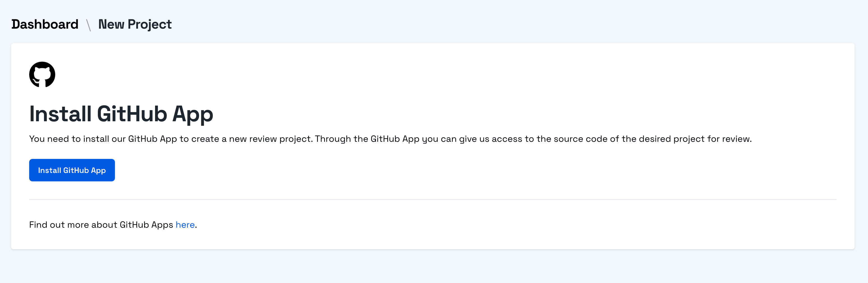Click the word "App" in the large heading

pos(193,114)
